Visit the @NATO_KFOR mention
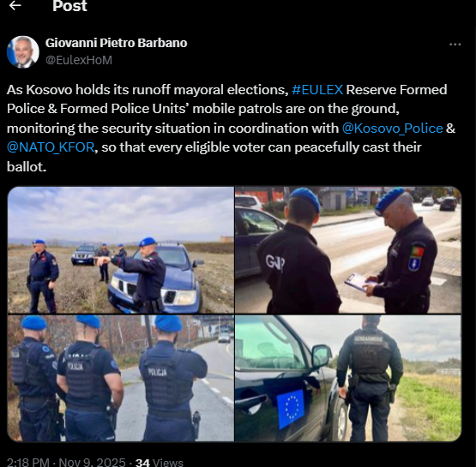This screenshot has height=467, width=476. pos(51,147)
